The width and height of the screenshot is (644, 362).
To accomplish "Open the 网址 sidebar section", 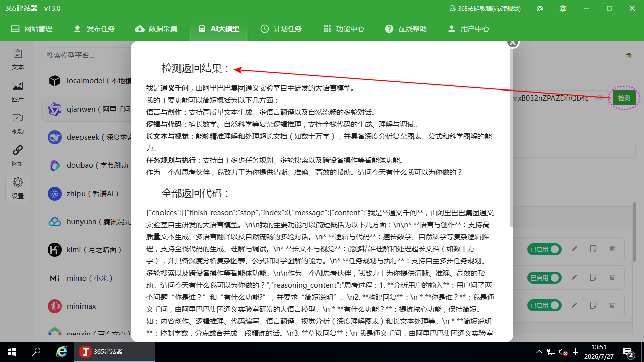I will [x=18, y=156].
